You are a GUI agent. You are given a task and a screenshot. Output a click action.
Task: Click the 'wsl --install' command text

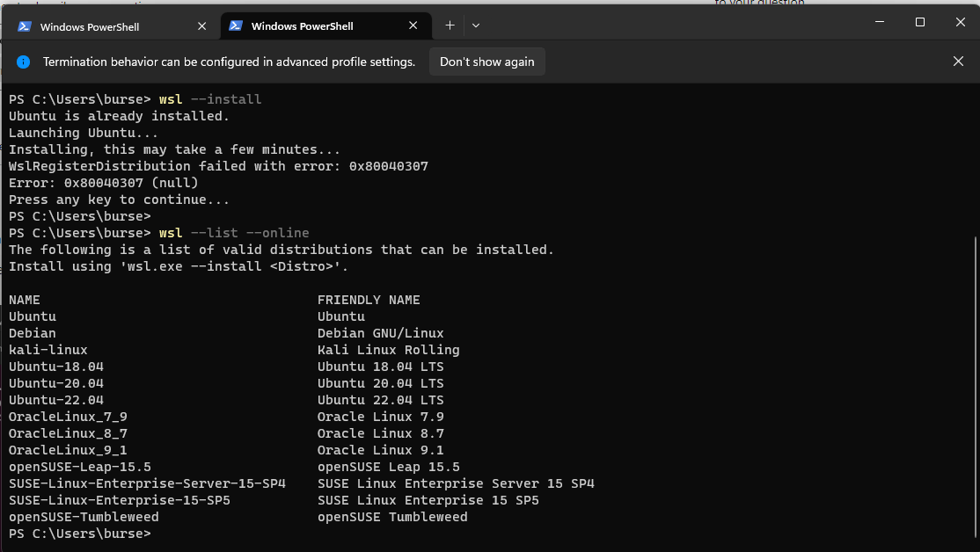tap(210, 99)
